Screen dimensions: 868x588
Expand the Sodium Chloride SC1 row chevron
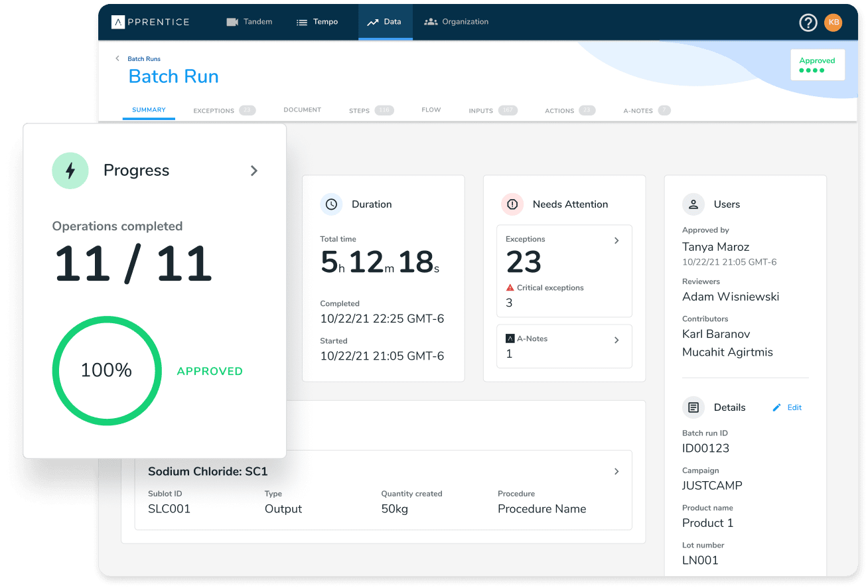pyautogui.click(x=616, y=471)
